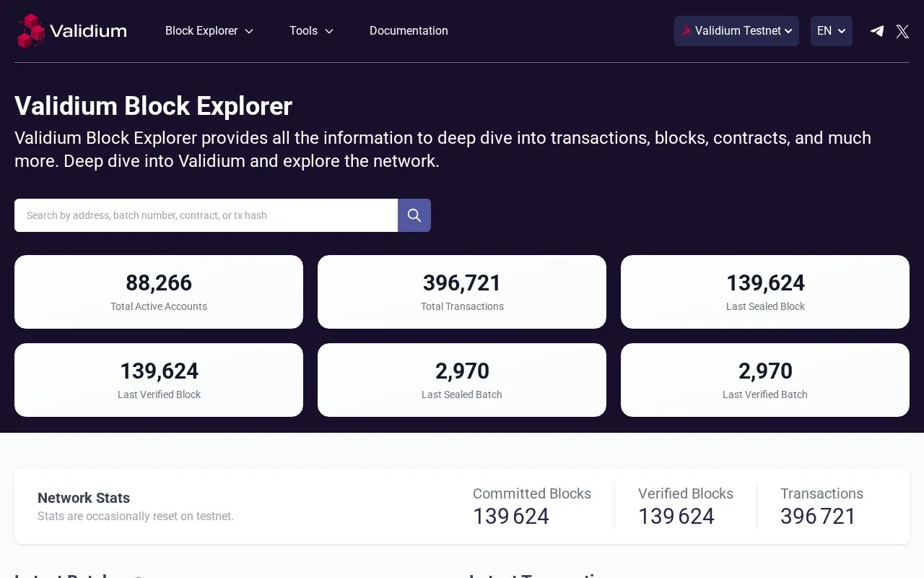Focus the search by address input field
The height and width of the screenshot is (578, 924).
(x=206, y=215)
